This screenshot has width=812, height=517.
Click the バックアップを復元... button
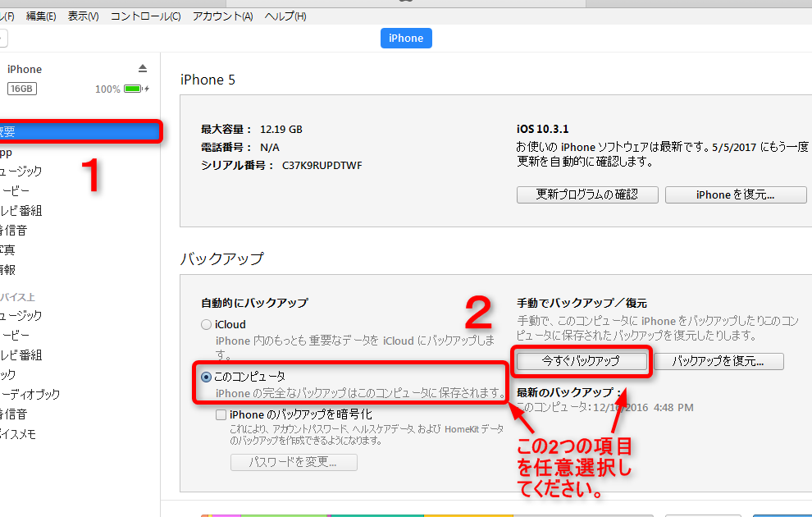point(719,361)
